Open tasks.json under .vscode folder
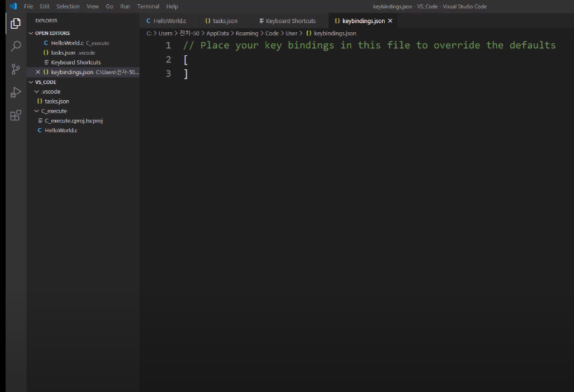 (83, 101)
